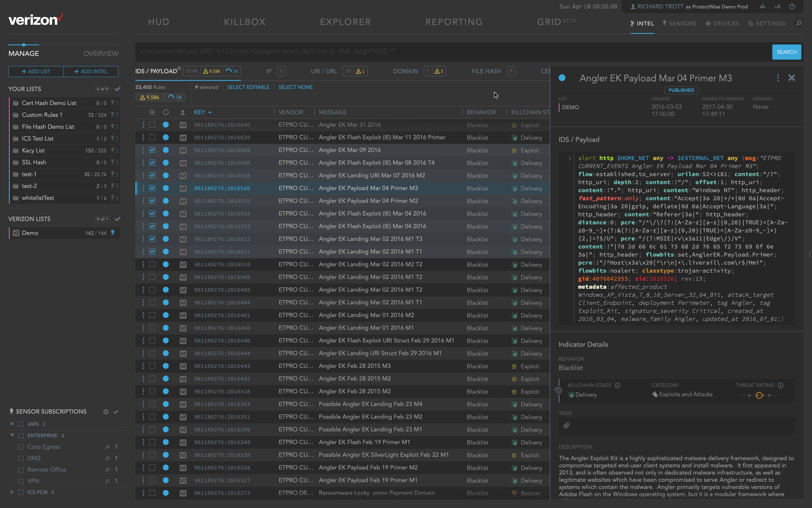Uncheck Angler EK Payload Mar 04 Primer M2
Viewport: 812px width, 508px height.
pyautogui.click(x=152, y=201)
